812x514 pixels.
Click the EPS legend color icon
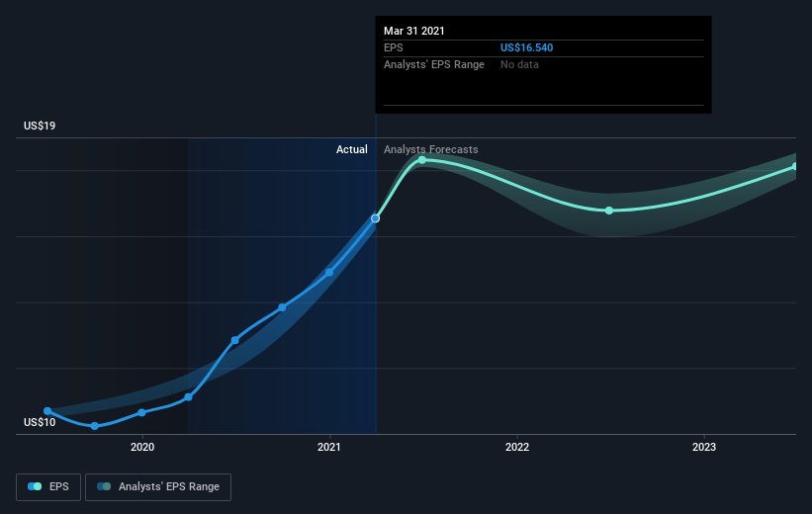coord(35,486)
